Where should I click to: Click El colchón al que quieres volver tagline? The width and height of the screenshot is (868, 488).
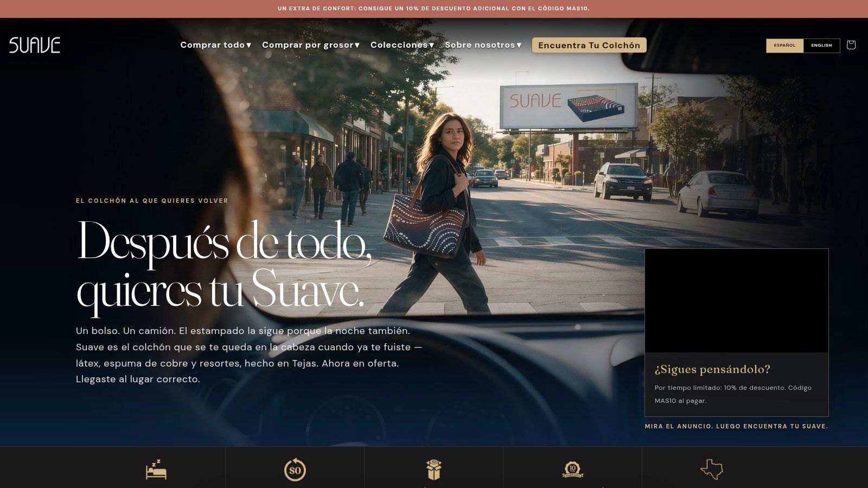pos(152,201)
